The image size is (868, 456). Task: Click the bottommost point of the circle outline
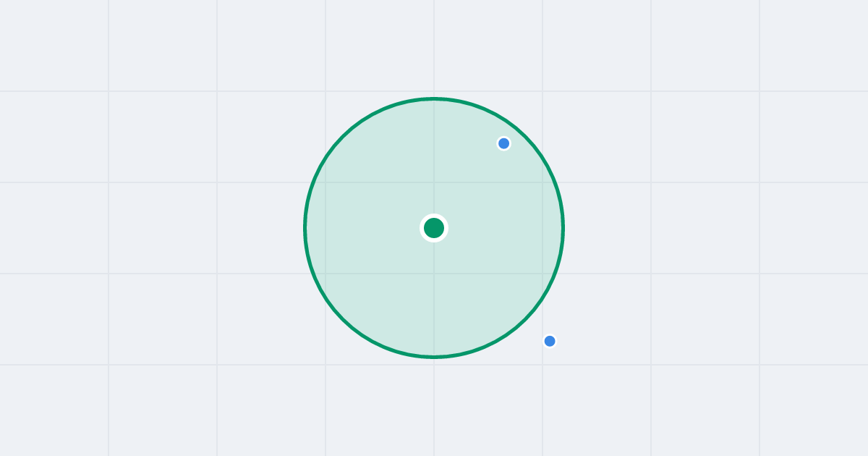point(434,357)
